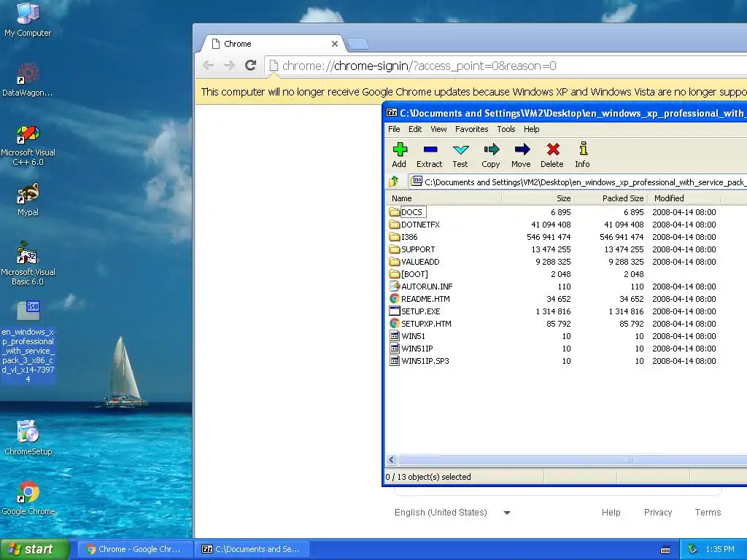Switch to 7-Zip taskbar button
747x560 pixels.
pyautogui.click(x=252, y=549)
